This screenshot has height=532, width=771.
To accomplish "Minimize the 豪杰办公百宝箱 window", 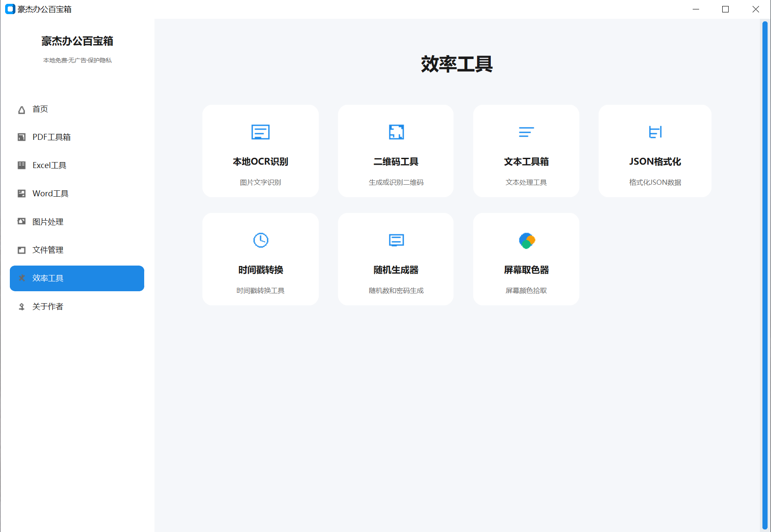I will (x=696, y=9).
